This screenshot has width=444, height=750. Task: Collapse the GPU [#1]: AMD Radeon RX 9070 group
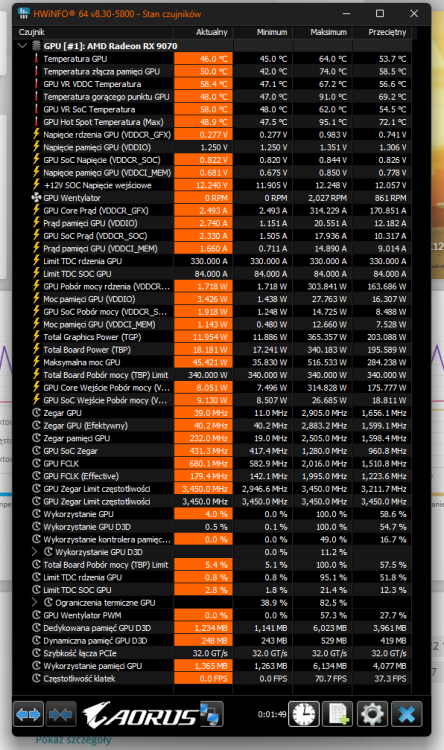[x=22, y=46]
